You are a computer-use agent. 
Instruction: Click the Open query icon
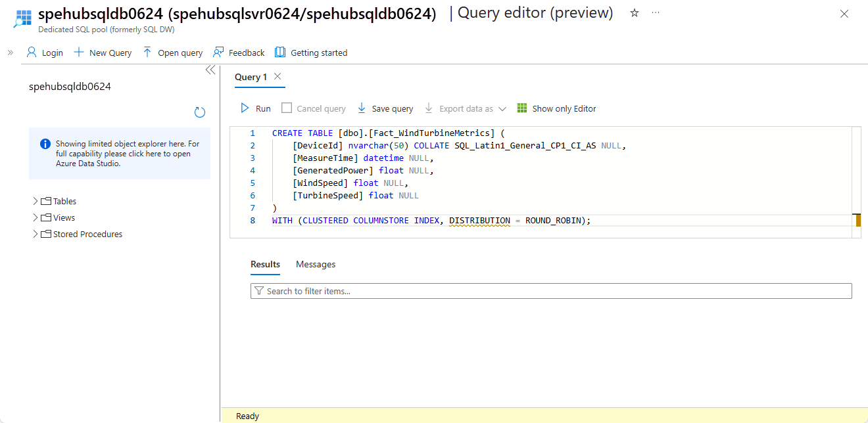click(x=172, y=52)
